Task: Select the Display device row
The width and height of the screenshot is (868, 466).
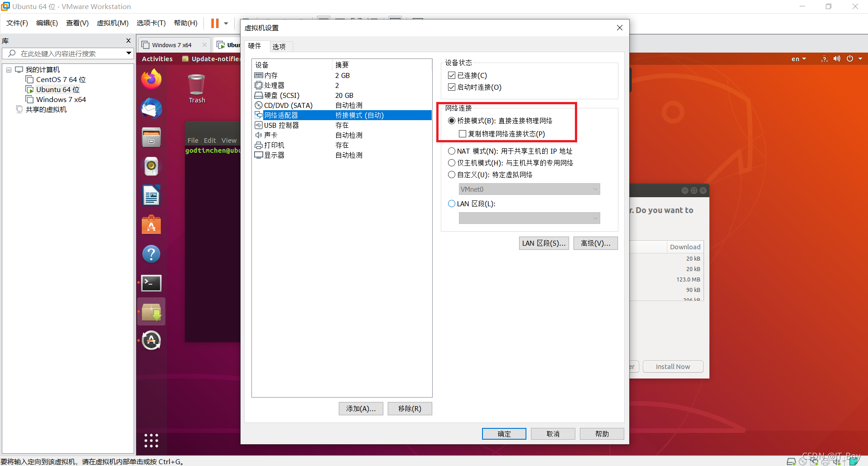Action: pos(342,155)
